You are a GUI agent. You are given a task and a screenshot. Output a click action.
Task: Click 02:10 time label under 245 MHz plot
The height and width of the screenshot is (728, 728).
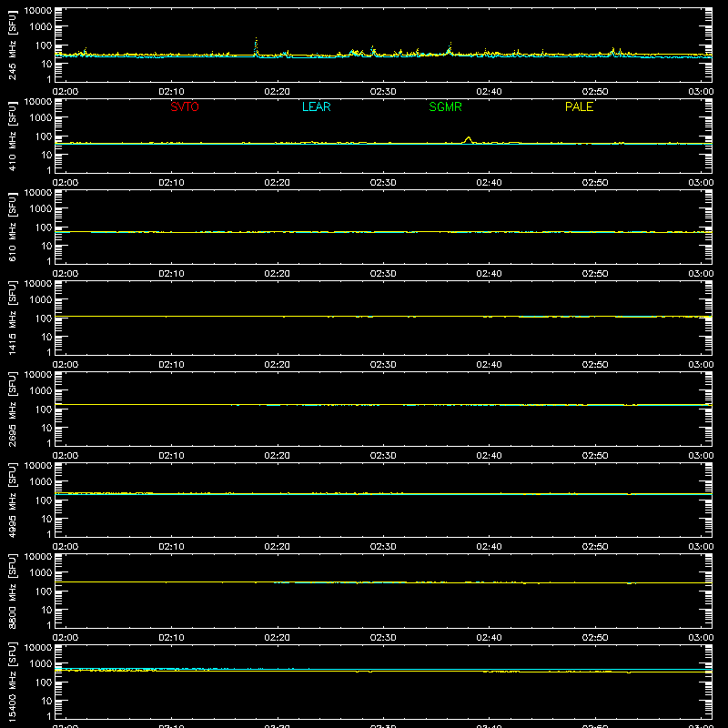[x=171, y=92]
